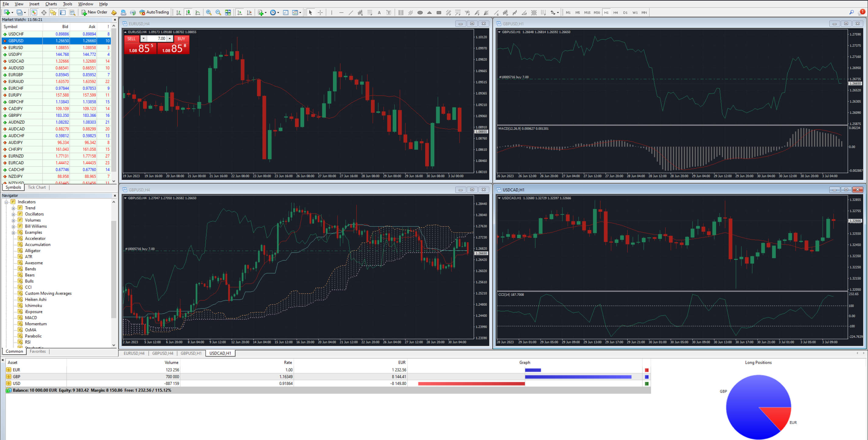This screenshot has height=440, width=868.
Task: Expand the Trend indicators folder
Action: 13,208
